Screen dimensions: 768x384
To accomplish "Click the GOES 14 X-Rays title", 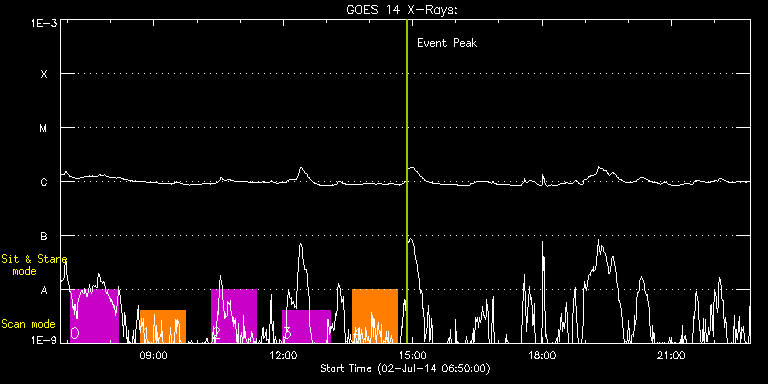I will [x=402, y=10].
